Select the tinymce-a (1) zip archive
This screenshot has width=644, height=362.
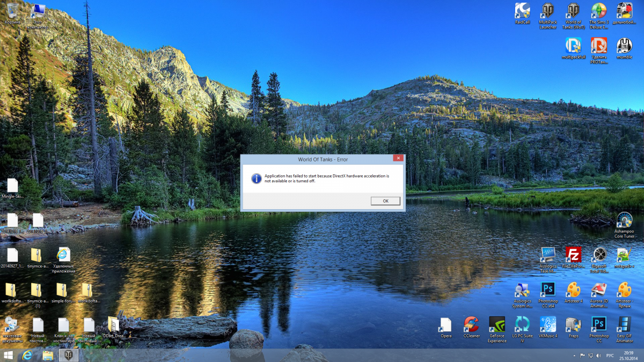(38, 295)
